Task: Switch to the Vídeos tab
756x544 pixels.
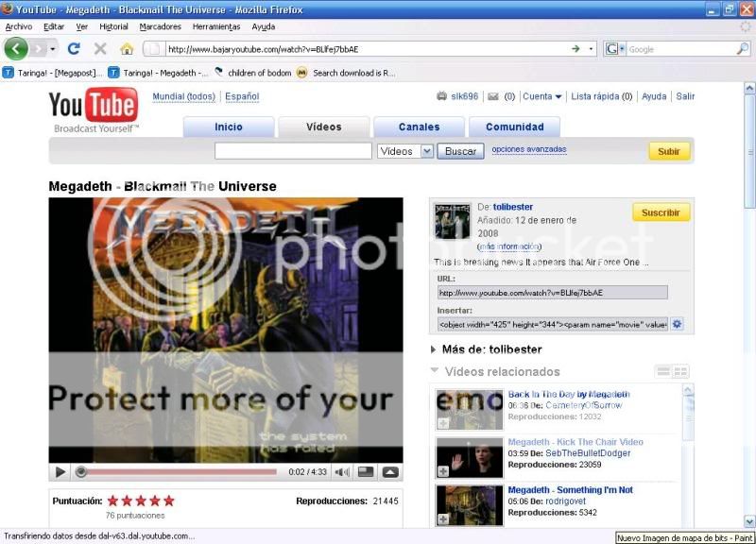Action: [324, 127]
